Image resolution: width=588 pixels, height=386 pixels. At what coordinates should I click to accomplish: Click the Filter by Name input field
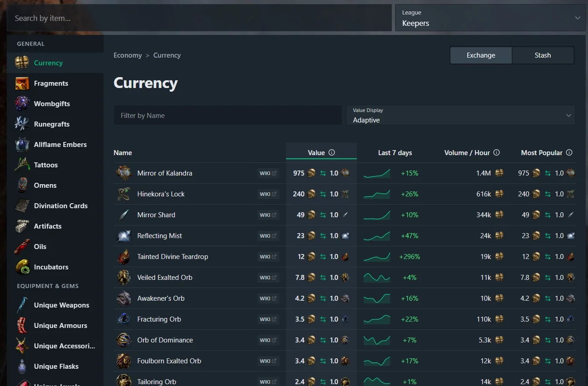(x=227, y=116)
